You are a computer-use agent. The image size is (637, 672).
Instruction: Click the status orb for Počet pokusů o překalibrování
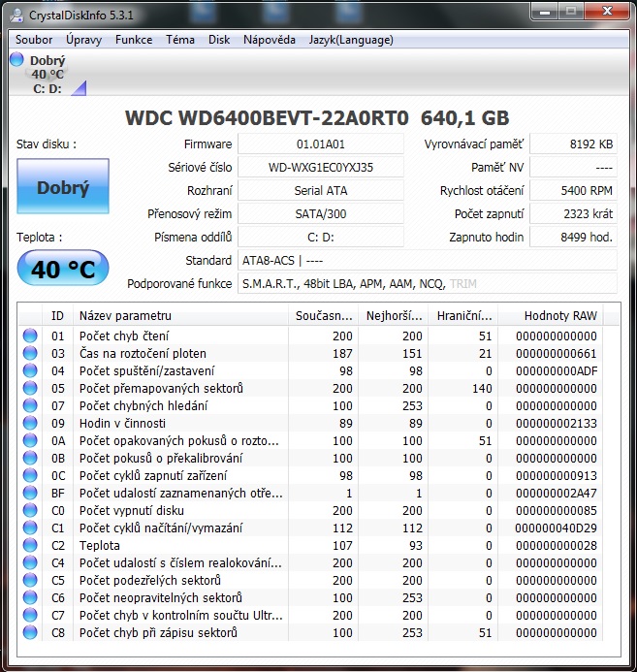point(30,458)
